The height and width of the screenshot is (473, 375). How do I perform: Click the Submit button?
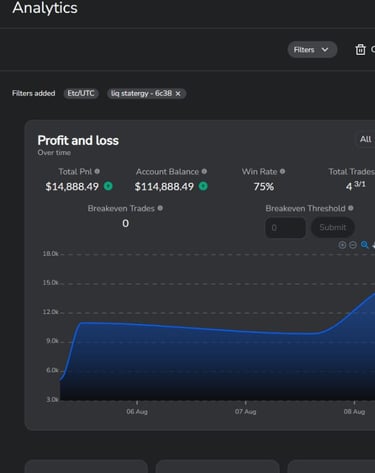coord(333,228)
